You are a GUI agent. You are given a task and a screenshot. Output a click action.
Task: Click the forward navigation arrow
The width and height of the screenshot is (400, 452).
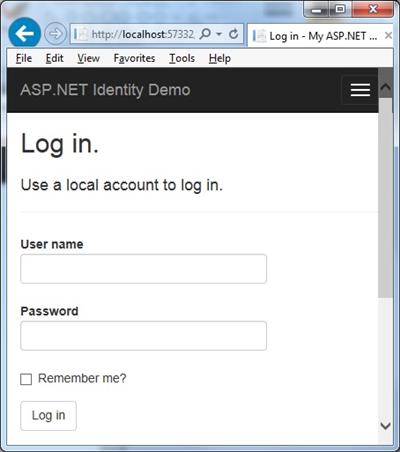point(55,34)
